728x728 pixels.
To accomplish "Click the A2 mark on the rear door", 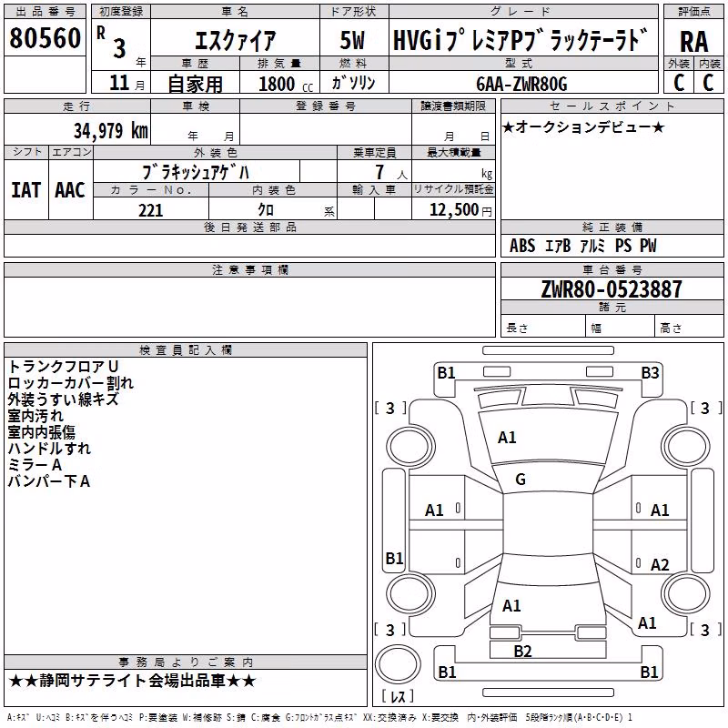I will pyautogui.click(x=660, y=564).
